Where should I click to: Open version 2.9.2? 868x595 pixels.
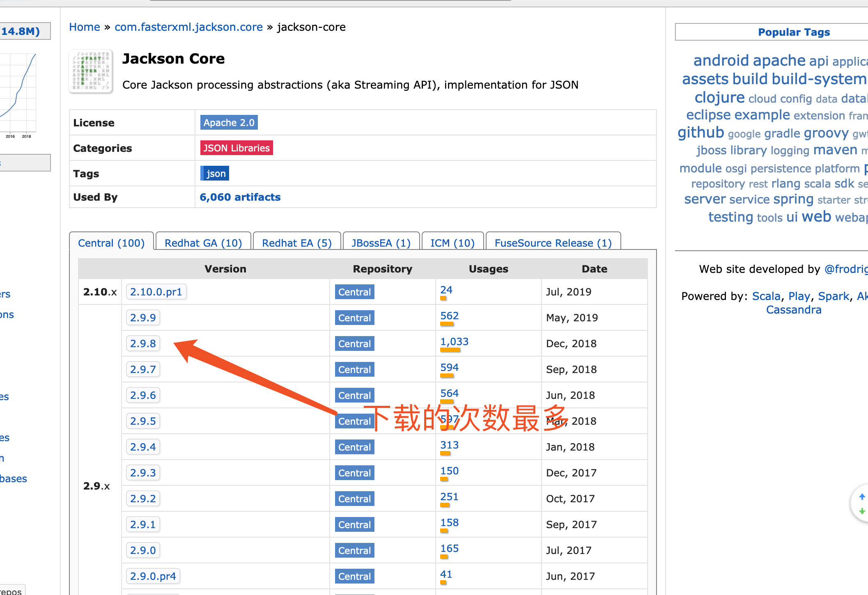(143, 499)
